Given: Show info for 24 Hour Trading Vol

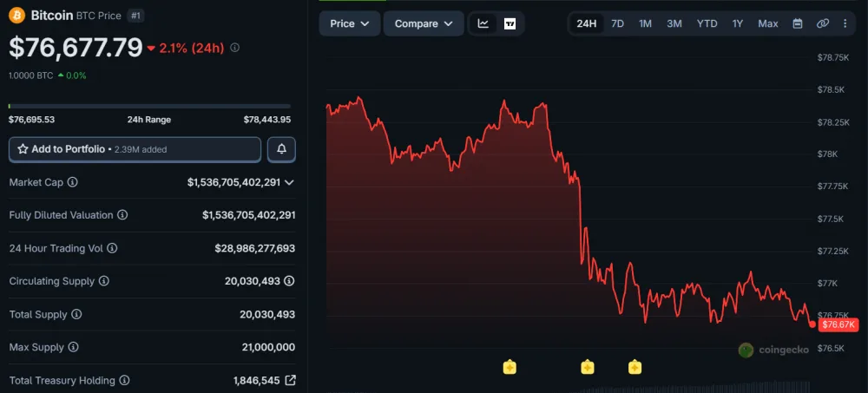Looking at the screenshot, I should [112, 248].
